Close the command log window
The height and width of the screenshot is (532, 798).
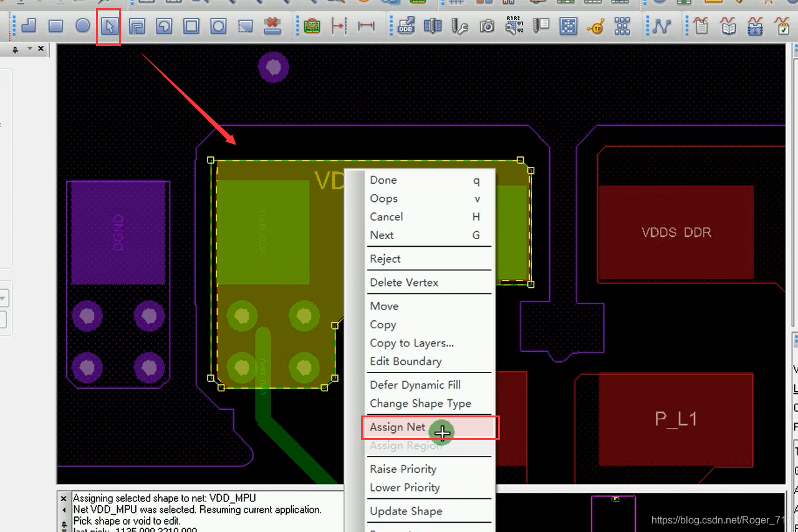(x=64, y=498)
